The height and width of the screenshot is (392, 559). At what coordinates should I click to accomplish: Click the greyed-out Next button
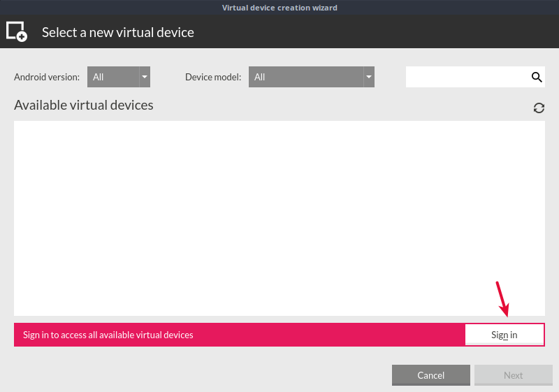point(513,375)
